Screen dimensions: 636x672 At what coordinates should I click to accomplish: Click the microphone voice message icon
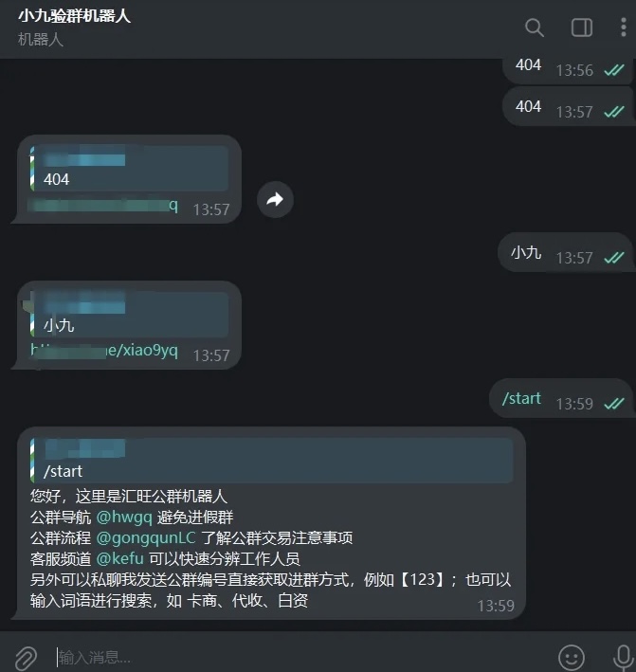[623, 658]
